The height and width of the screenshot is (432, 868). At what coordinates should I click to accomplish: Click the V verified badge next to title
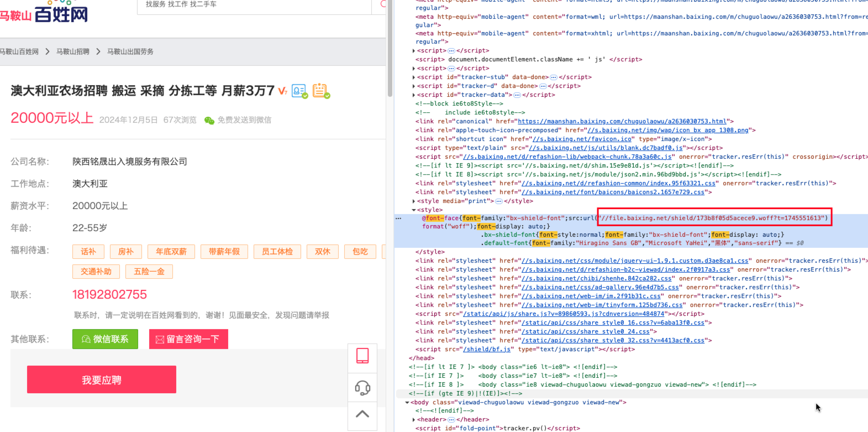(282, 91)
